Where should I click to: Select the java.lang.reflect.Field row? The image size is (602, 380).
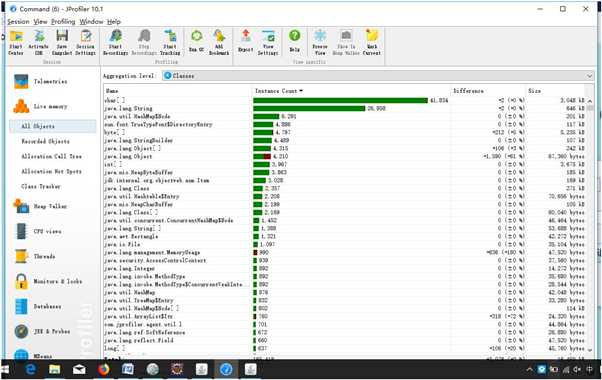[x=345, y=340]
